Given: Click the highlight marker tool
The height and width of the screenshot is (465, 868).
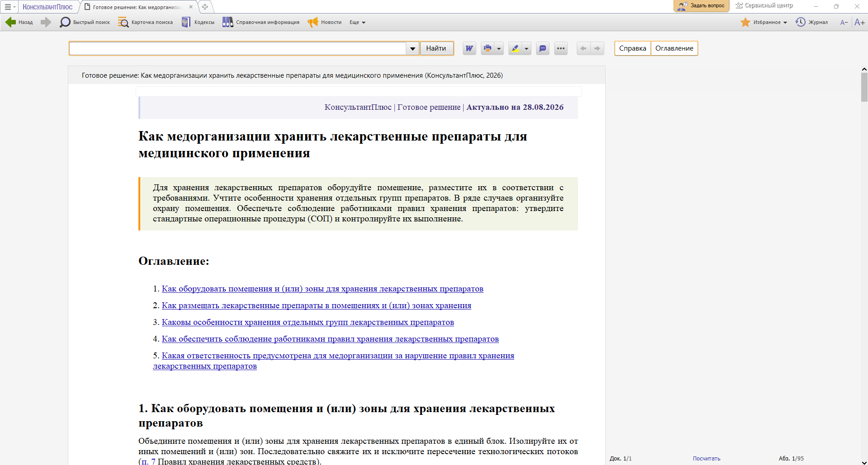Looking at the screenshot, I should coord(515,48).
